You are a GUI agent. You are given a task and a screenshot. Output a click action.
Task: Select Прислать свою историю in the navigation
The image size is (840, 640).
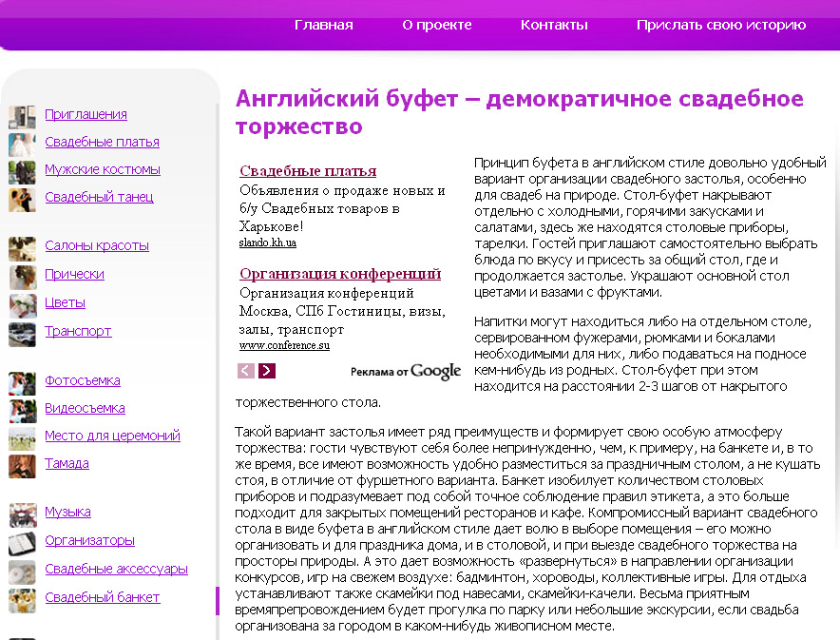(x=722, y=25)
